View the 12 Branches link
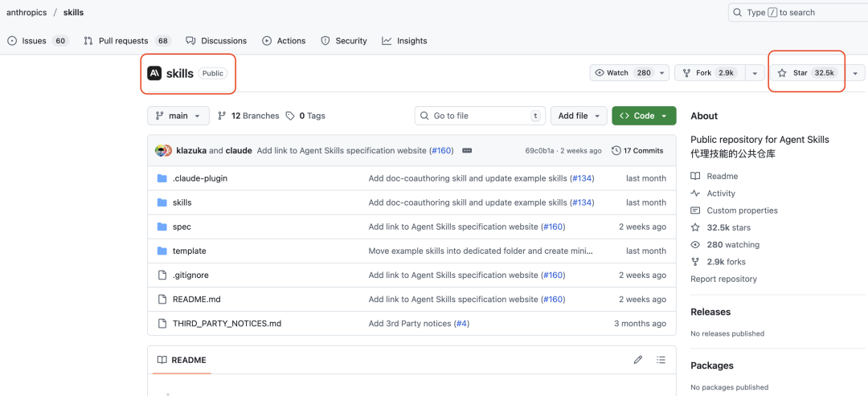Viewport: 868px width, 396px height. click(x=248, y=116)
